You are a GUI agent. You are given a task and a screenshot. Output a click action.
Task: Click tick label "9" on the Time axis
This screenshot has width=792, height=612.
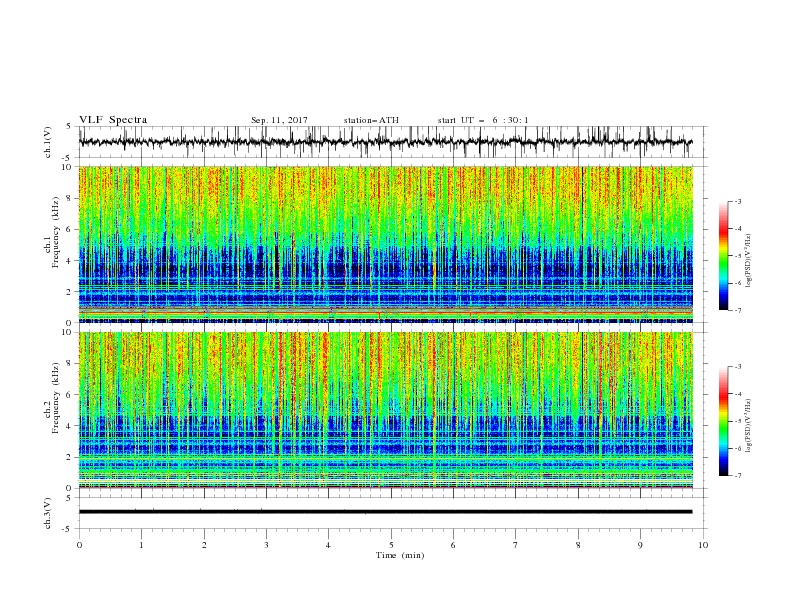[640, 545]
